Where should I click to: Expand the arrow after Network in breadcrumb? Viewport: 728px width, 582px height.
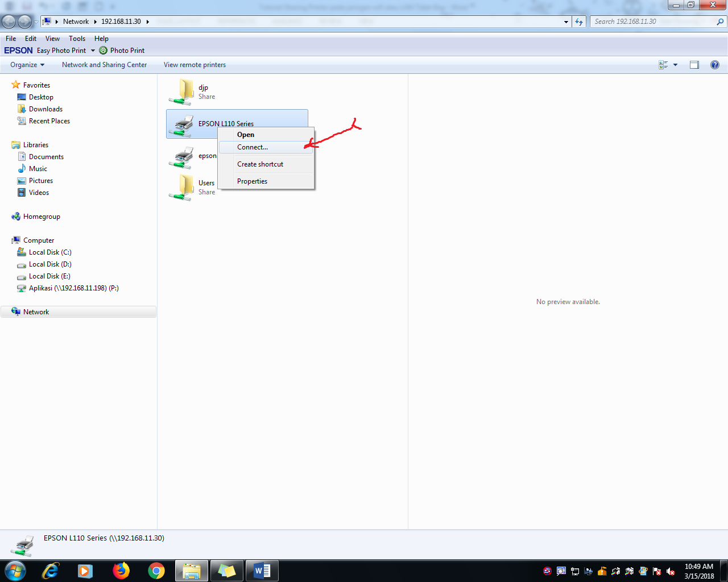pyautogui.click(x=95, y=22)
